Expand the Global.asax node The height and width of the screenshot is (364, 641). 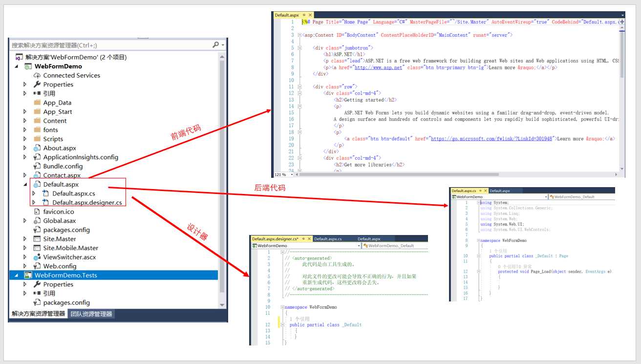pos(25,221)
